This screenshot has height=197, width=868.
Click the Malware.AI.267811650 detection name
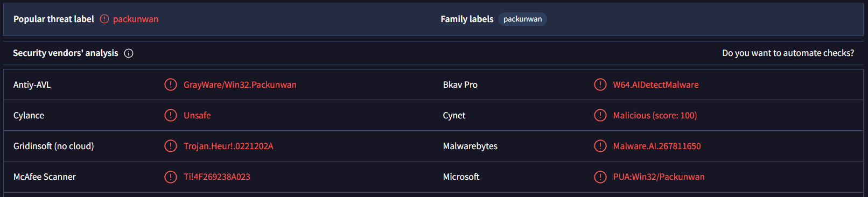(x=657, y=146)
